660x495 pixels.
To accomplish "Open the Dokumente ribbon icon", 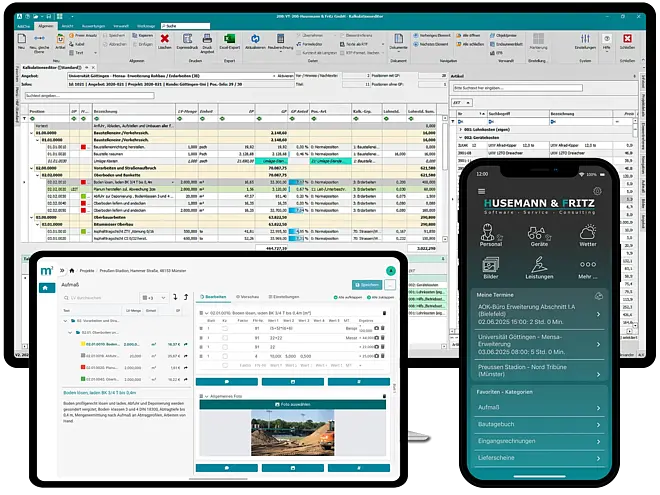I will pos(398,39).
